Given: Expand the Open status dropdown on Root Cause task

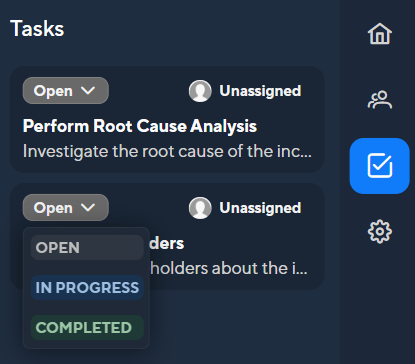Looking at the screenshot, I should pos(66,91).
